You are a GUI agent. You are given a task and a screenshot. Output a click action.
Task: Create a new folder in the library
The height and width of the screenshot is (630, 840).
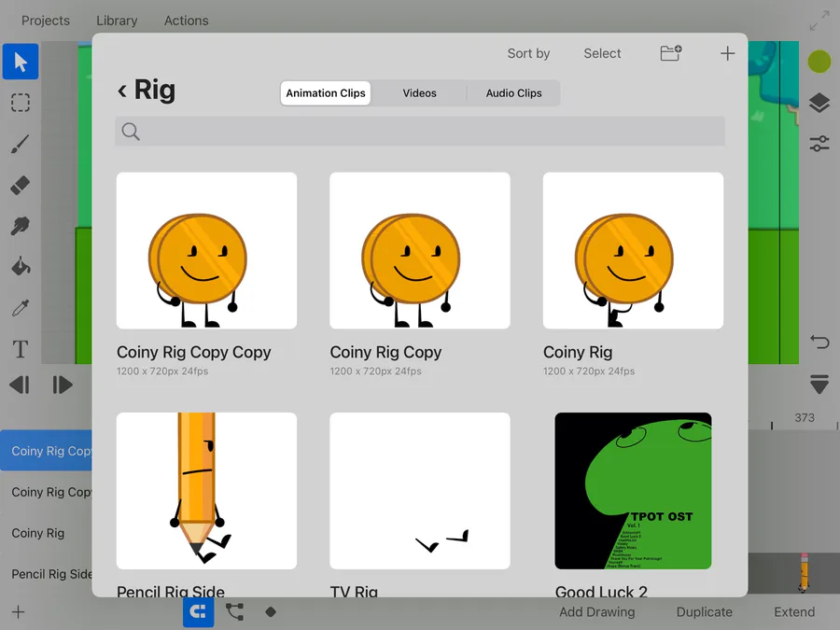[671, 53]
